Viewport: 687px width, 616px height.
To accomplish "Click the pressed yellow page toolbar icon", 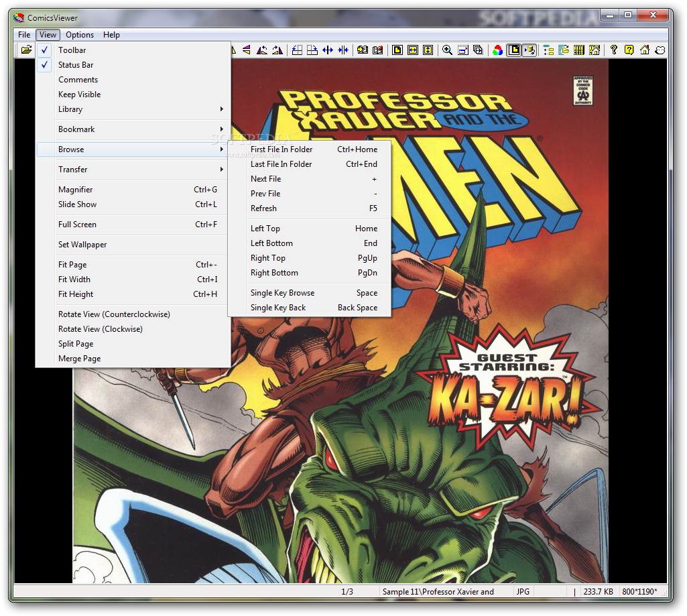I will point(514,50).
